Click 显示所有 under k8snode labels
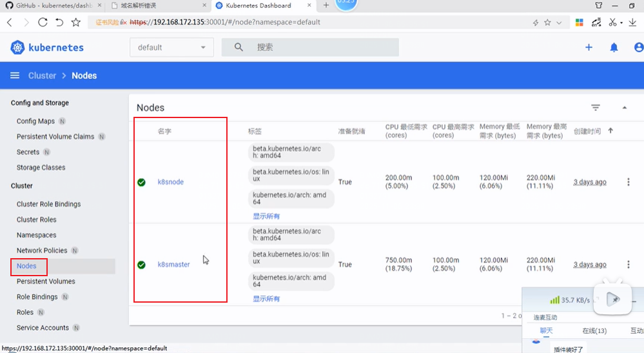The width and height of the screenshot is (644, 353). pos(266,216)
